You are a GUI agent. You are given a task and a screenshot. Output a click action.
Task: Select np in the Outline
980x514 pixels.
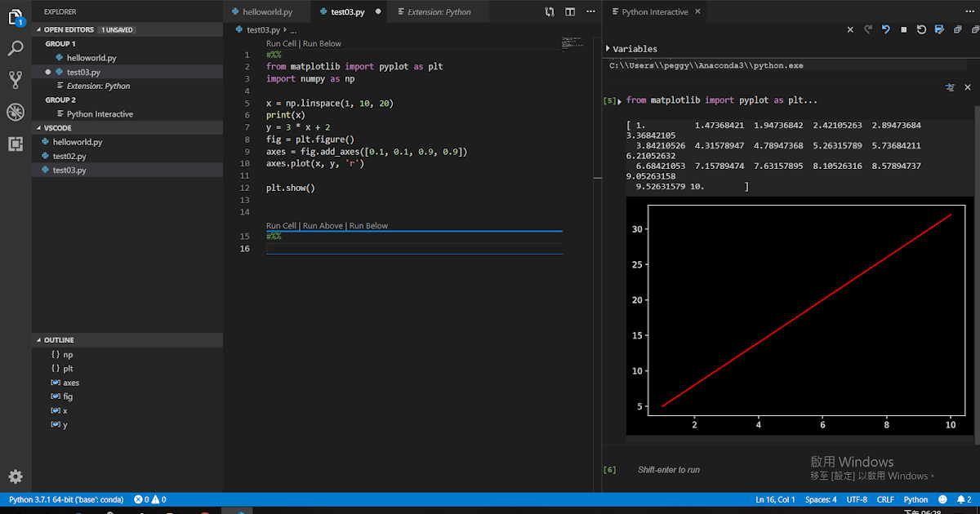coord(127,355)
